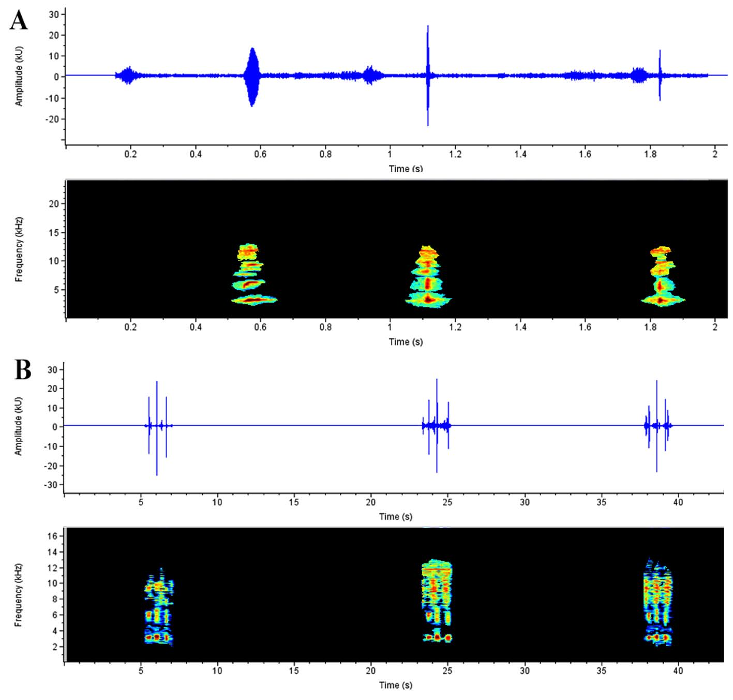
Task: Click the panel label "A"
Action: point(19,21)
